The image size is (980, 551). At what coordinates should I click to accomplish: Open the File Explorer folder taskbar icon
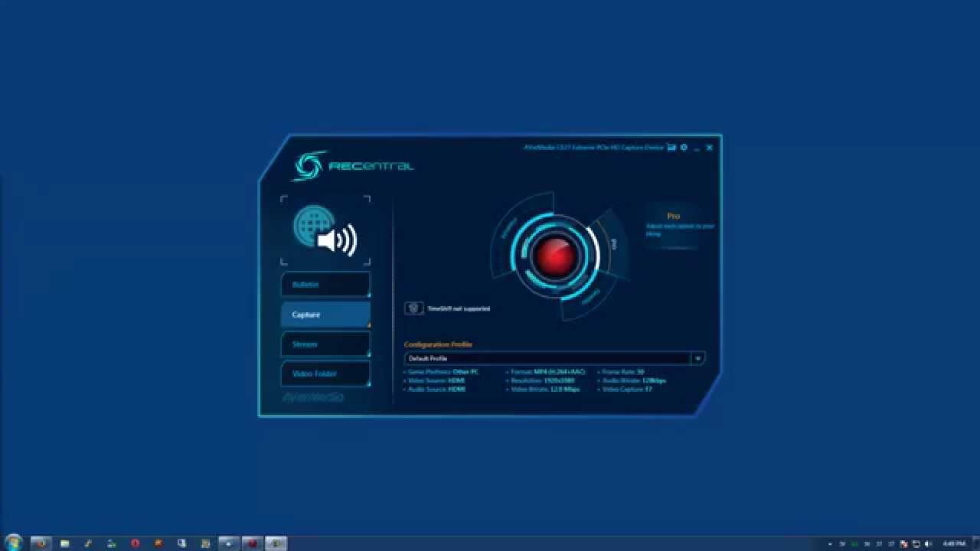(65, 543)
